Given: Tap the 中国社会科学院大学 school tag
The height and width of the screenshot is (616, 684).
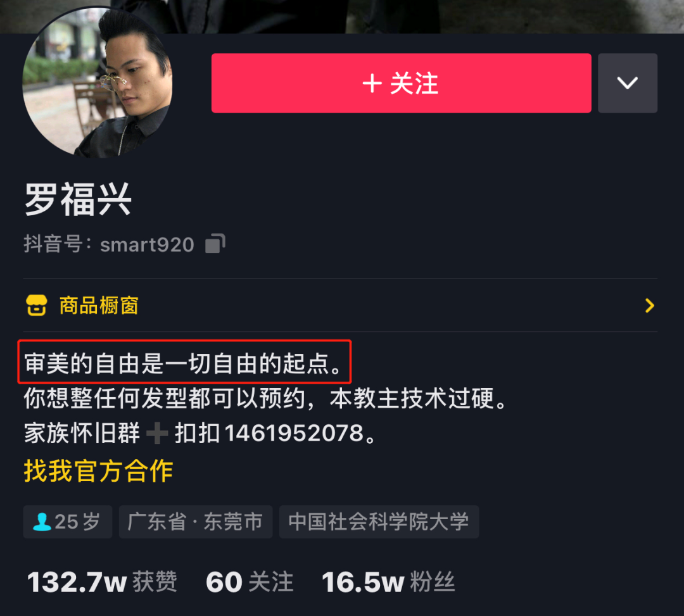Looking at the screenshot, I should click(x=379, y=522).
